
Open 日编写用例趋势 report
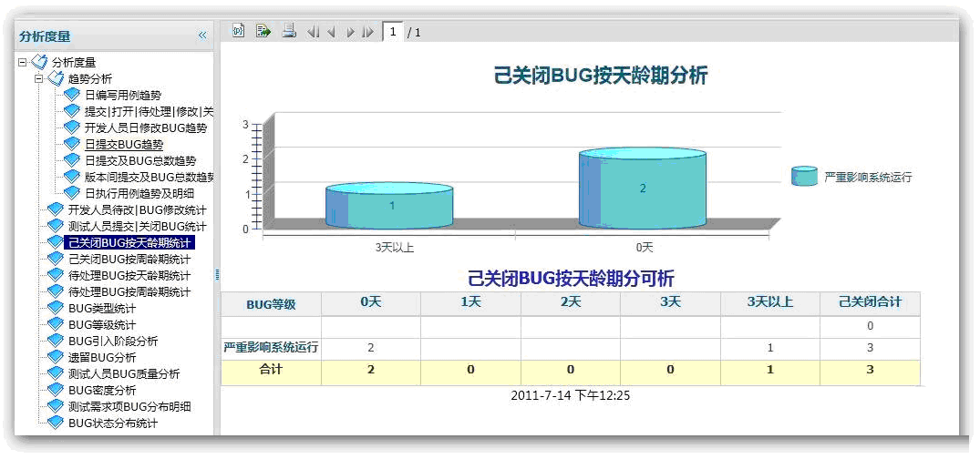coord(122,95)
